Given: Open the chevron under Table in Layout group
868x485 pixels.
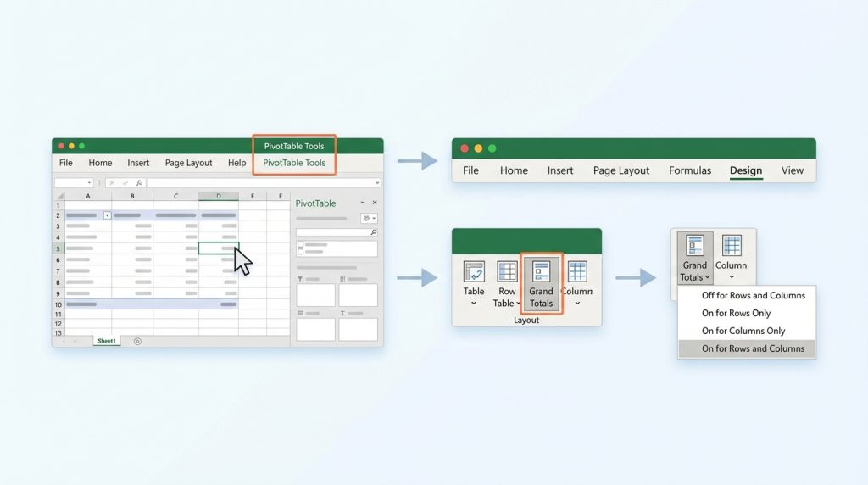Looking at the screenshot, I should [x=474, y=304].
